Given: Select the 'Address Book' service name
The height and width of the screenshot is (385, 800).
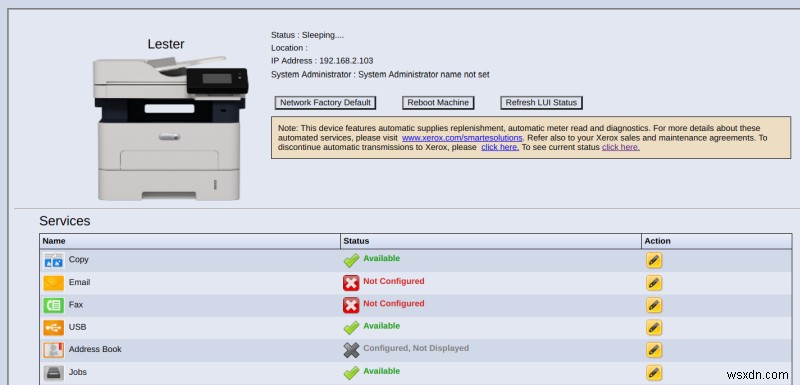Looking at the screenshot, I should tap(95, 349).
